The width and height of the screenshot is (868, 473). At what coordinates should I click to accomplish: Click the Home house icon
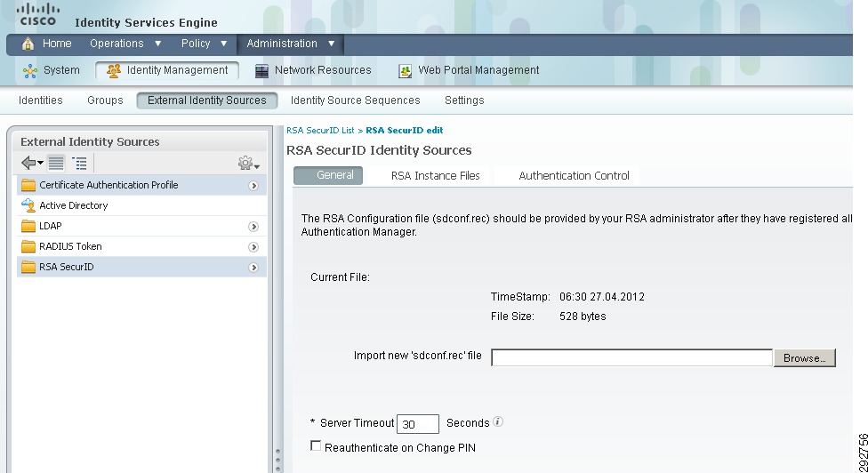[x=28, y=44]
